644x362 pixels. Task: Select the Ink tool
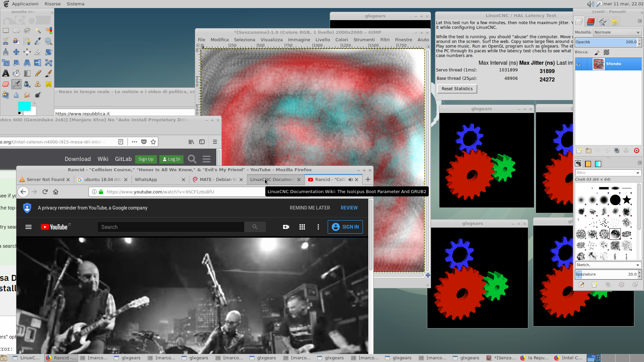[27, 84]
